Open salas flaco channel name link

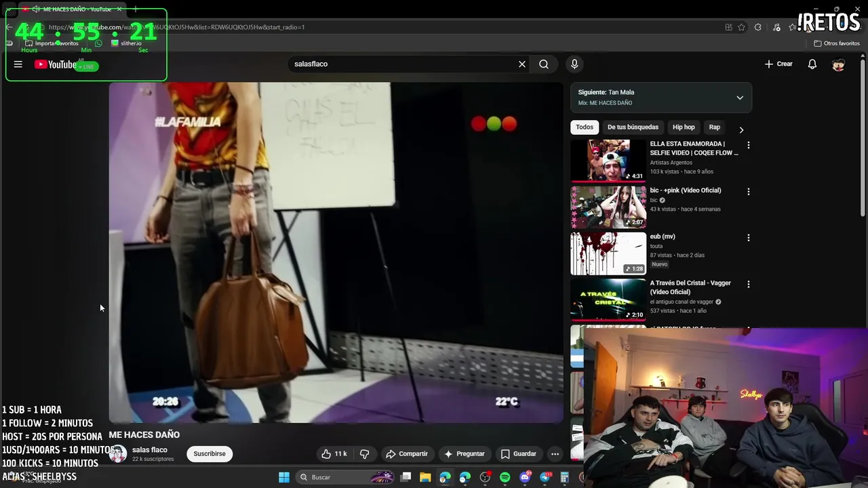coord(149,450)
